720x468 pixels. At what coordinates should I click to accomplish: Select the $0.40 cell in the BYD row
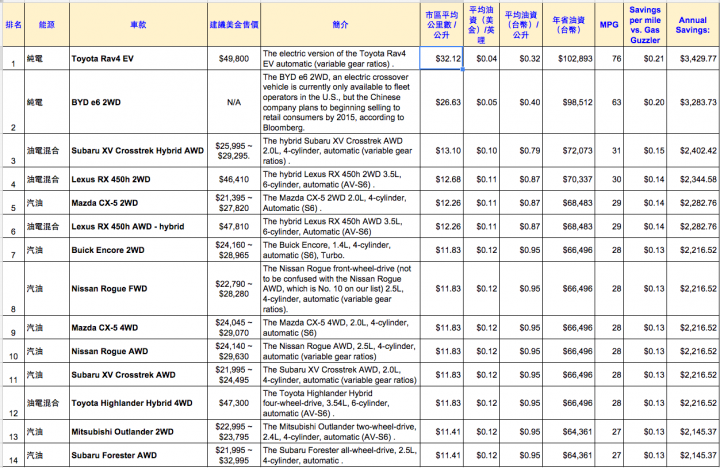[x=521, y=102]
